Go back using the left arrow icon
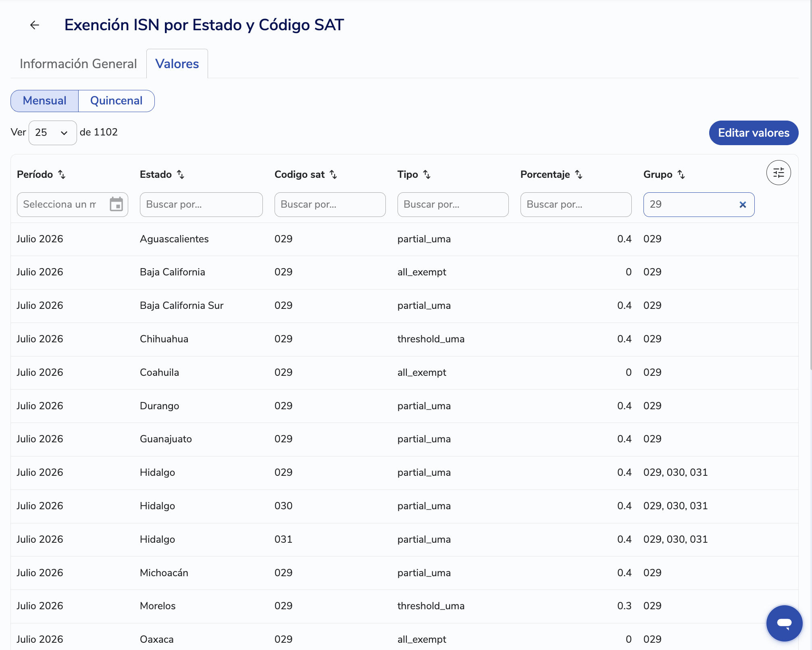 [35, 25]
